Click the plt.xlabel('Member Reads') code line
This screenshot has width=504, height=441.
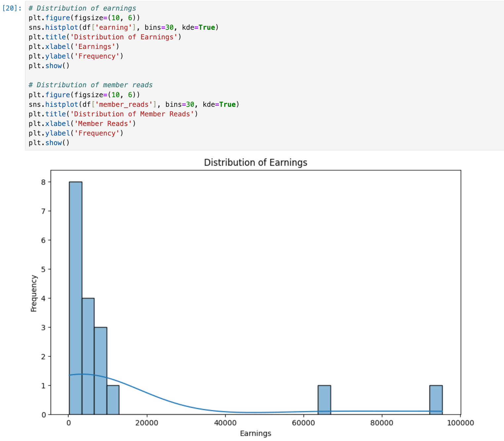click(x=82, y=124)
